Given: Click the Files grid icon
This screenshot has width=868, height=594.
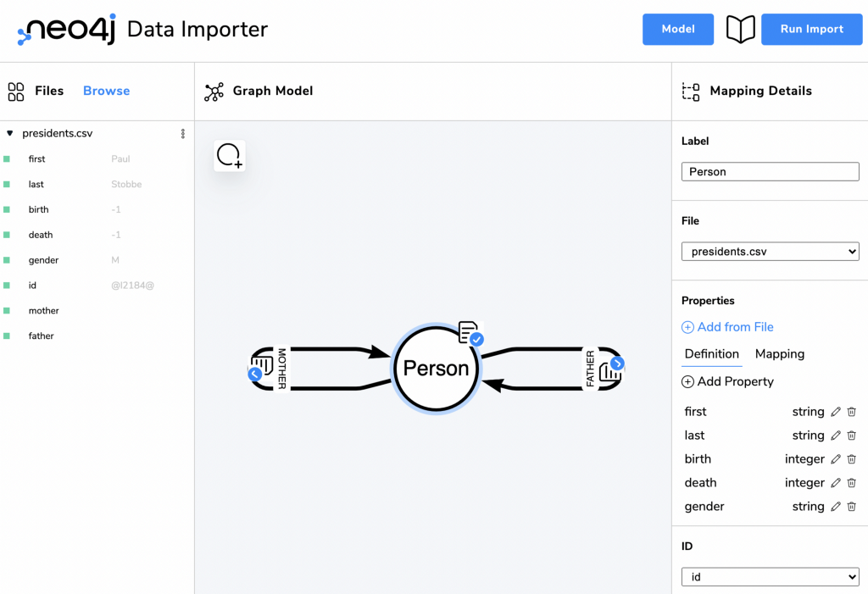Looking at the screenshot, I should (16, 92).
